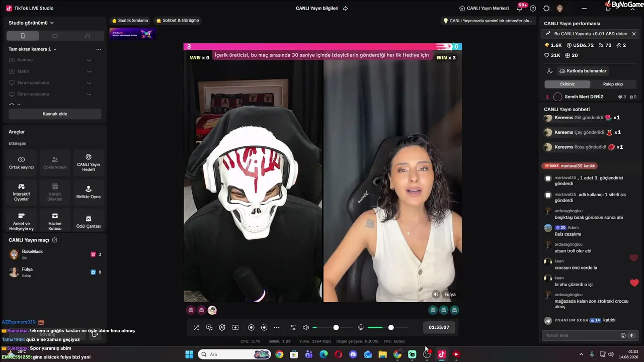Open the Katkıda bulunanlar contributors button

[583, 71]
